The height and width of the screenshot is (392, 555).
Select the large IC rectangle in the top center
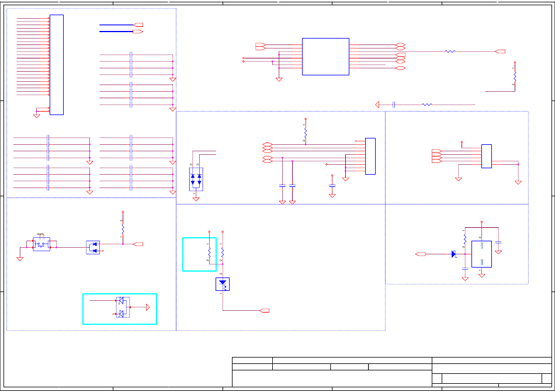coord(325,57)
